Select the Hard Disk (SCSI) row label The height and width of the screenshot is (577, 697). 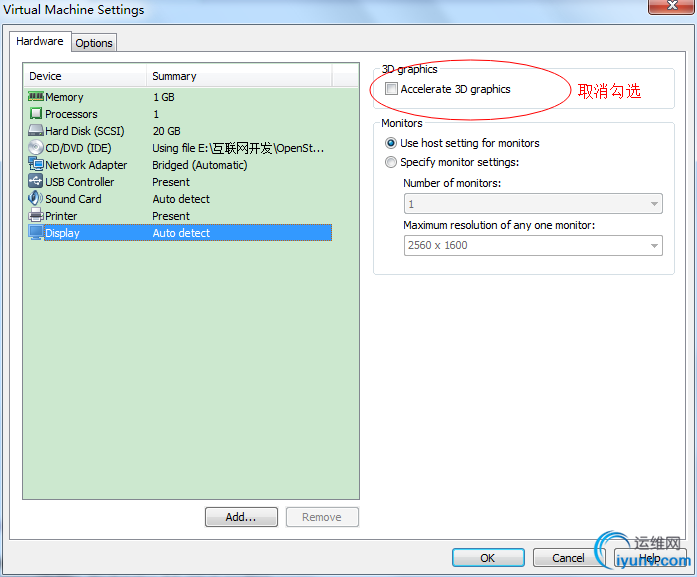click(85, 131)
